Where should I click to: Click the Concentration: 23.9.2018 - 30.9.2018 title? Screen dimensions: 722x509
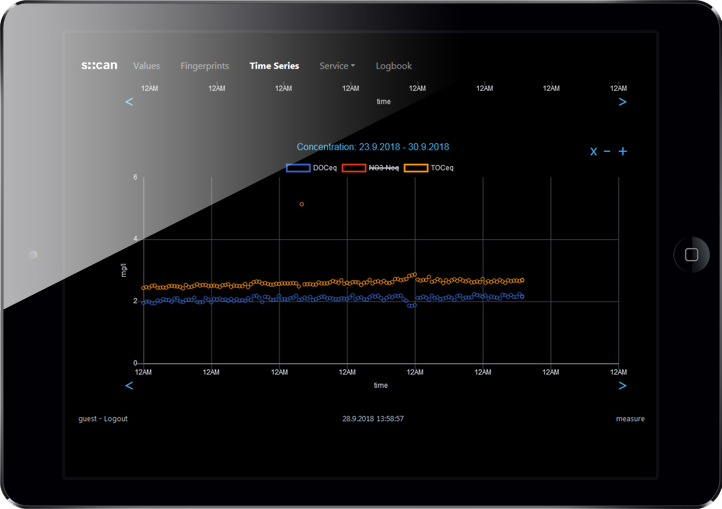(x=373, y=147)
